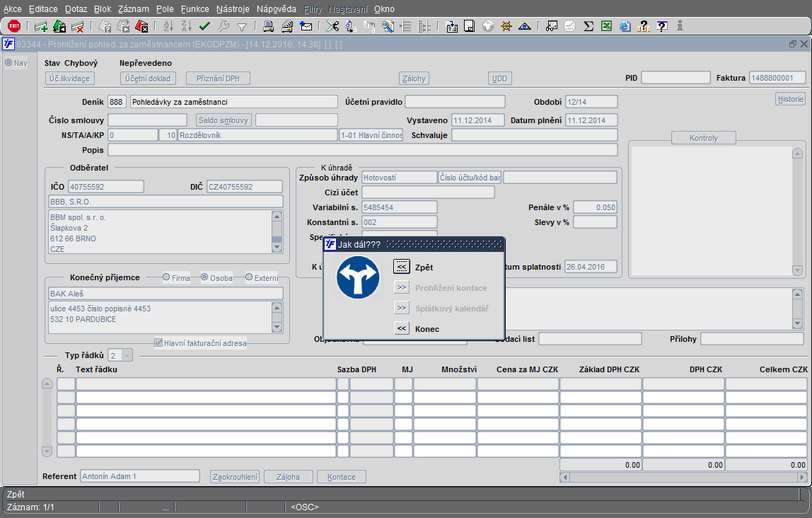Click the delete record toolbar icon
This screenshot has height=518, width=812.
78,27
